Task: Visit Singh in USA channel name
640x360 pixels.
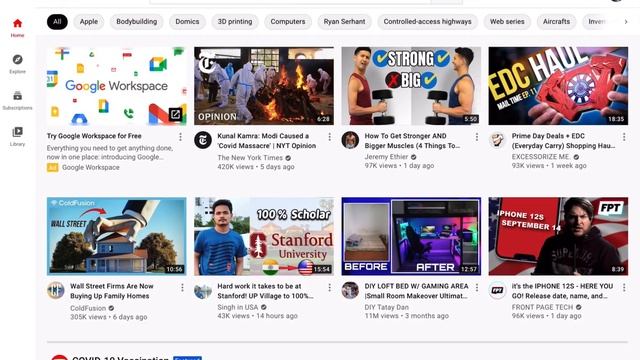Action: [238, 307]
